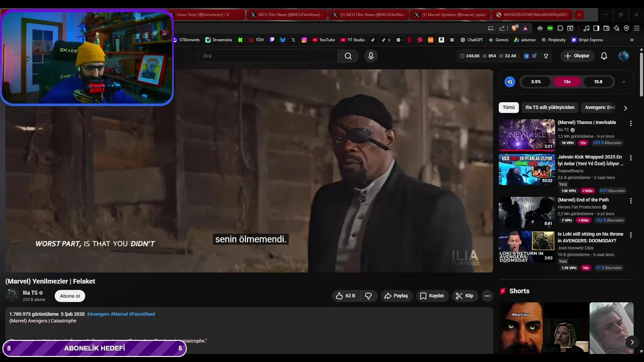Open Brave Leo AI sparkle icon
This screenshot has width=644, height=362.
click(616, 28)
